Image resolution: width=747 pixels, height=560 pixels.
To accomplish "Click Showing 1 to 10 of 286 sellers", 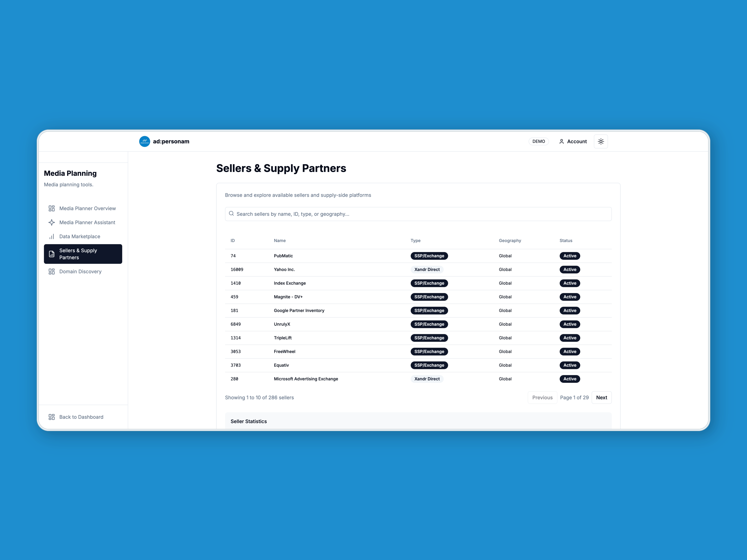I will pos(259,397).
